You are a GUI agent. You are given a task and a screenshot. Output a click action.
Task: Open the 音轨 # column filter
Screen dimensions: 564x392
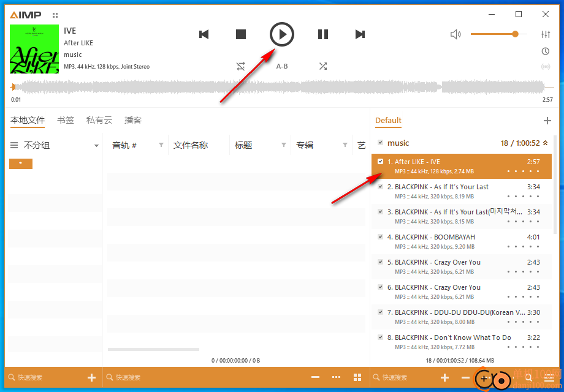161,145
